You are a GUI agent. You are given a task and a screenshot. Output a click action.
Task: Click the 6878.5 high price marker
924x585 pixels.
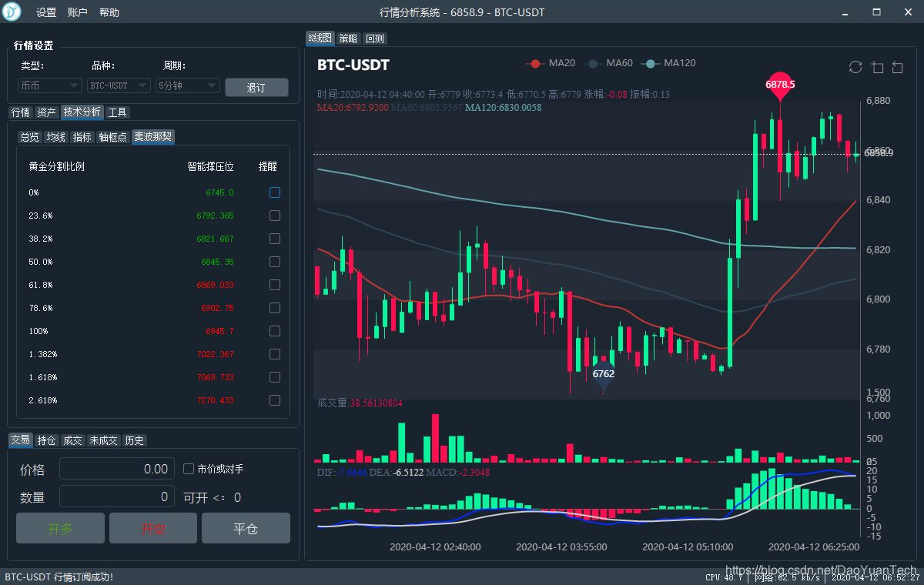pos(780,84)
